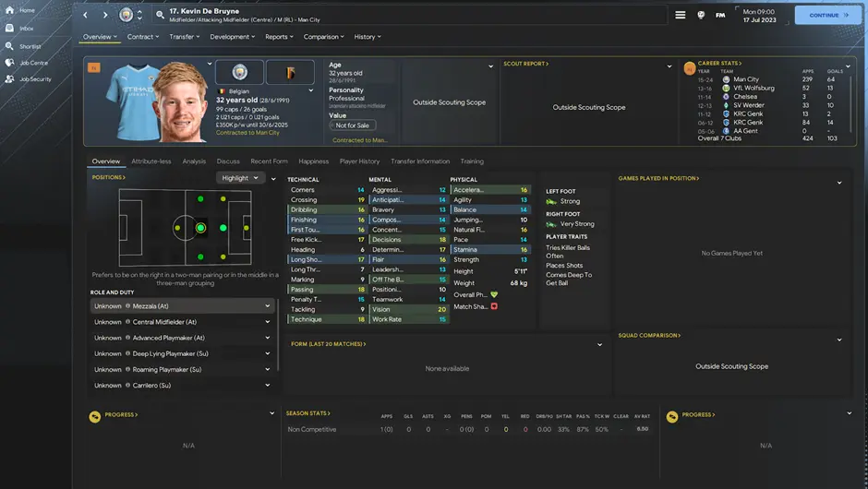Open the Season Stats link
868x489 pixels.
307,413
